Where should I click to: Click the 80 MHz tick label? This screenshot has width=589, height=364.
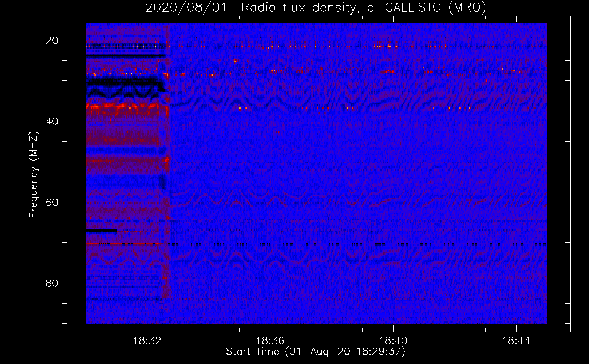[52, 283]
